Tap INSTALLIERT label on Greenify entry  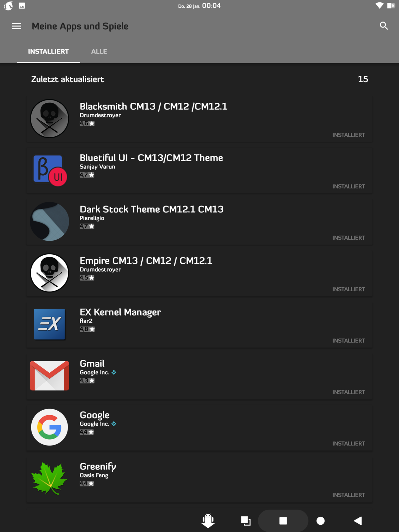coord(348,495)
